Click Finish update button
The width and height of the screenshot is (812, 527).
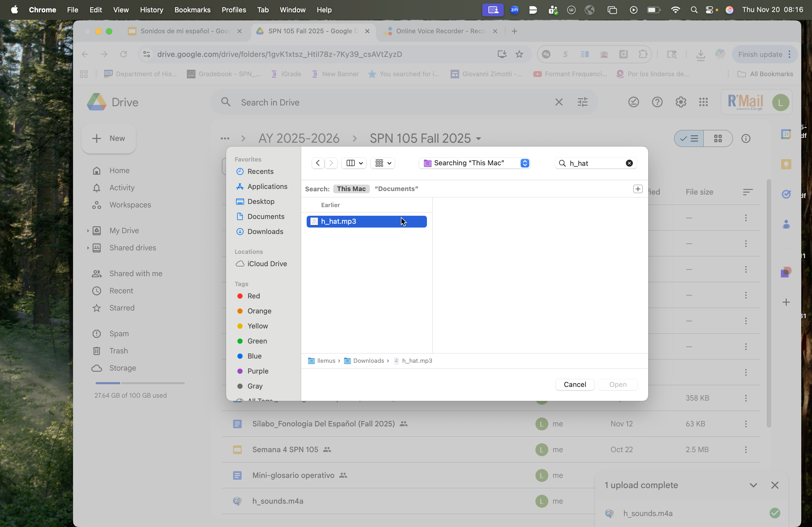pos(764,54)
